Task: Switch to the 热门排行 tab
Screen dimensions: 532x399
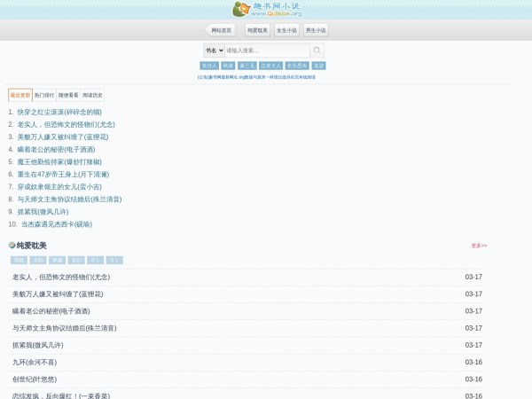Action: click(x=44, y=95)
